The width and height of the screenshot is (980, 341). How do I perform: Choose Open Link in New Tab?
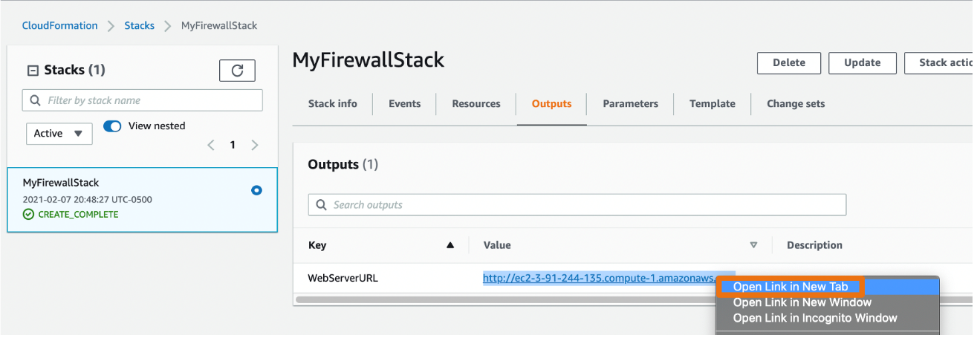pyautogui.click(x=790, y=287)
